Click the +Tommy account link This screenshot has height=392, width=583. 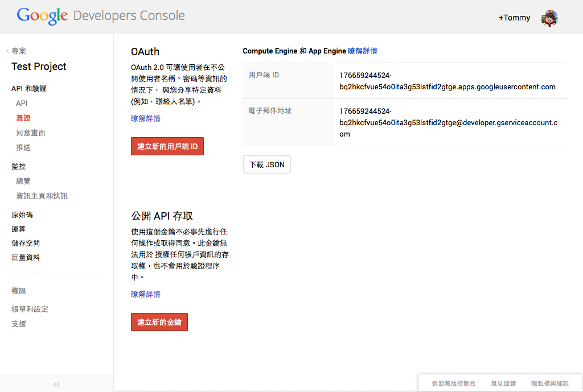[514, 18]
